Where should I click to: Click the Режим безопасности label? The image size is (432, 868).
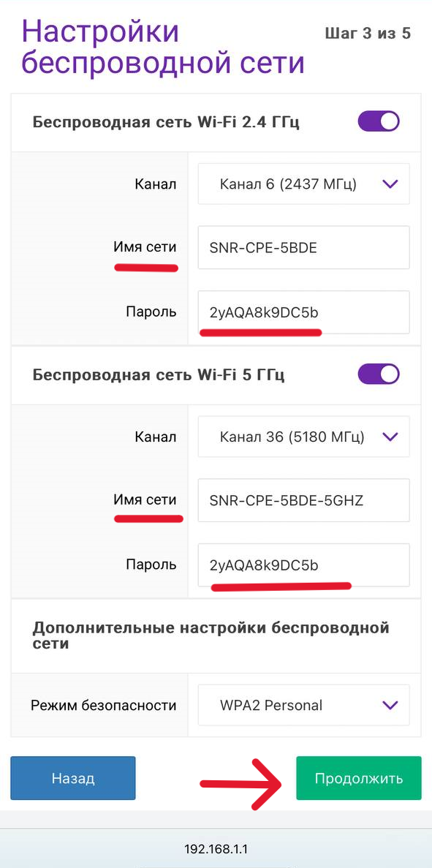(104, 705)
